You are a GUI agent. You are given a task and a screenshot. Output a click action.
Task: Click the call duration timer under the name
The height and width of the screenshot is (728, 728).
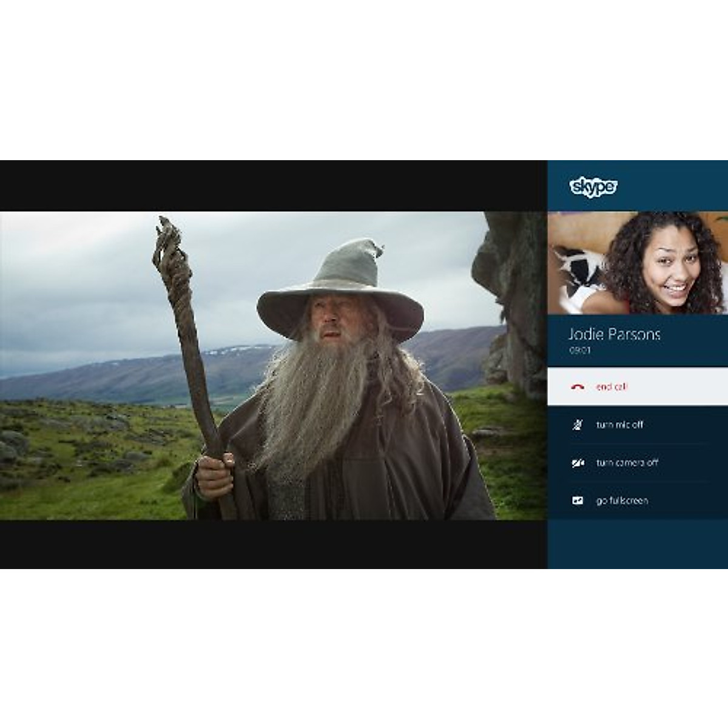coord(579,351)
